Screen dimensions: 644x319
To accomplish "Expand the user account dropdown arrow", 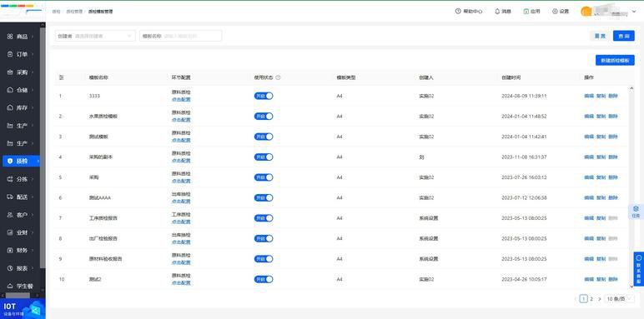I will pos(634,12).
